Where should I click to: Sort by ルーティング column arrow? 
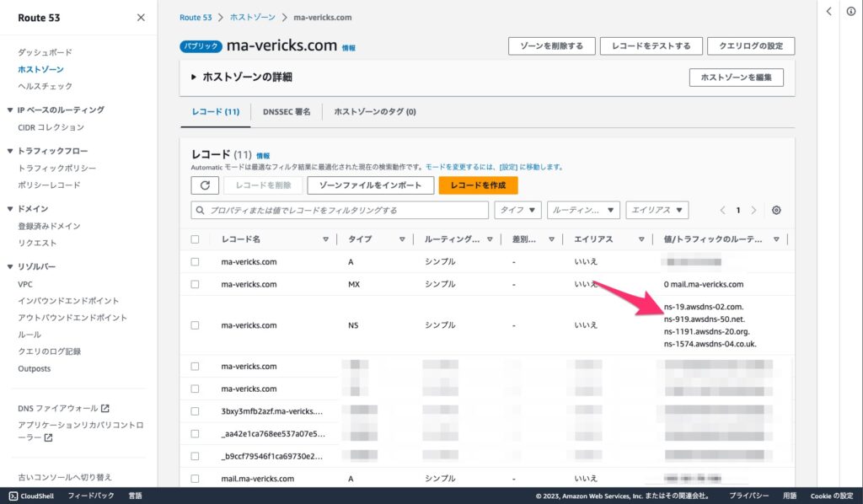(490, 239)
